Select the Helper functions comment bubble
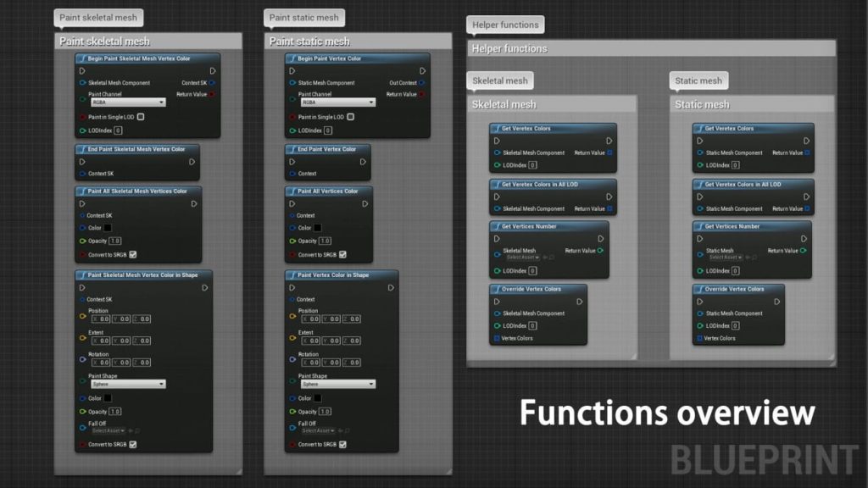 coord(505,25)
